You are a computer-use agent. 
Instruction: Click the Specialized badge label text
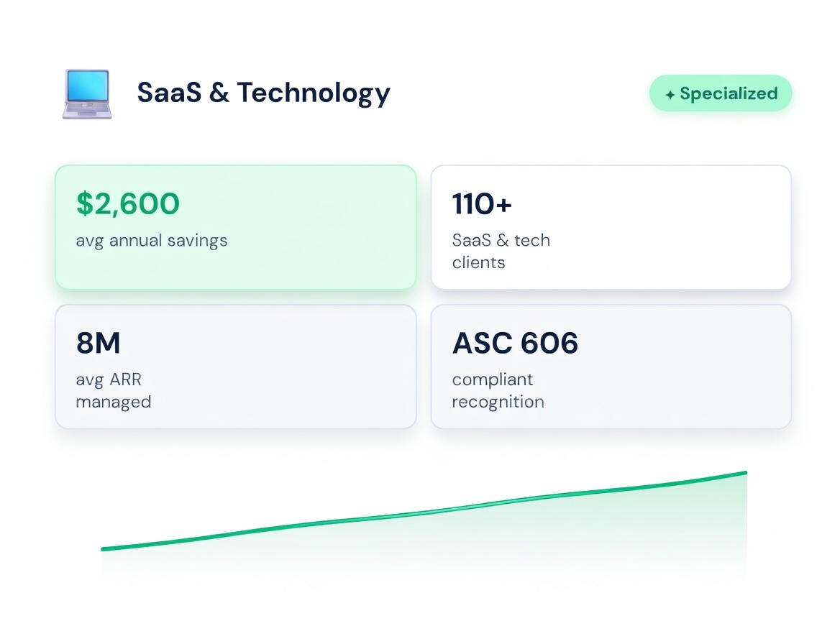[x=729, y=93]
